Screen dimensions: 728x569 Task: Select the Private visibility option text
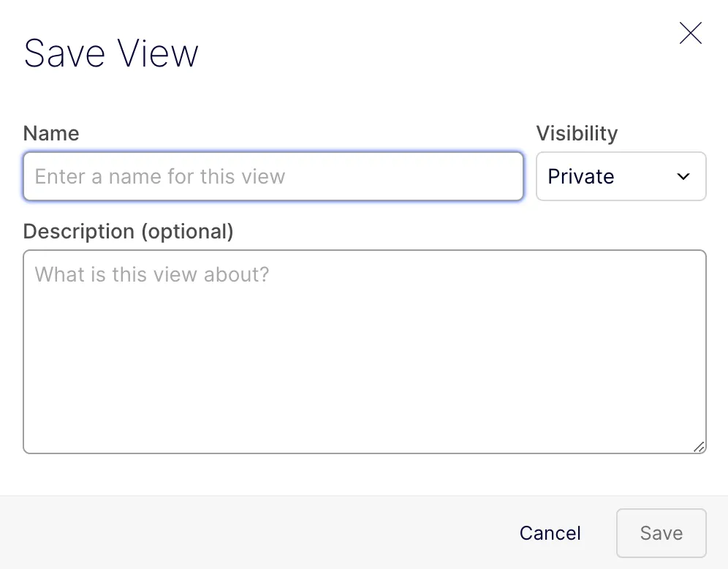581,176
